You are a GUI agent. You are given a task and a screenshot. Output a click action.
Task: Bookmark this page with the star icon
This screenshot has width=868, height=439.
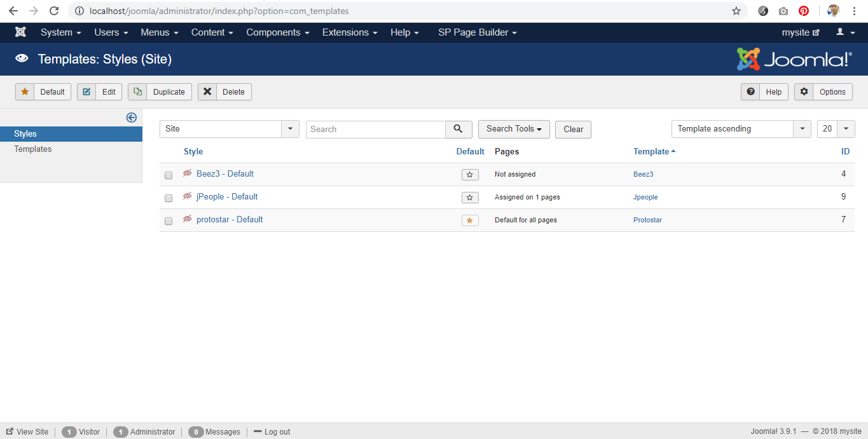coord(736,11)
